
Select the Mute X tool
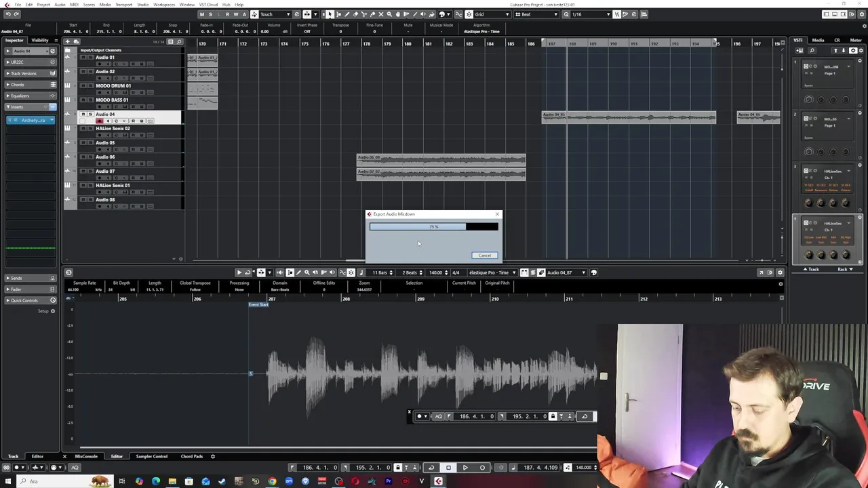pyautogui.click(x=380, y=14)
